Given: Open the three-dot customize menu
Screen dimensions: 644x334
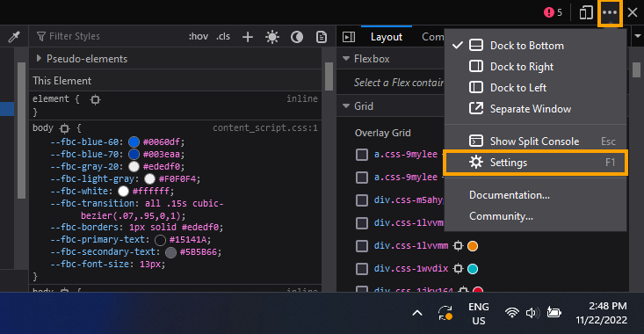Looking at the screenshot, I should click(x=610, y=12).
